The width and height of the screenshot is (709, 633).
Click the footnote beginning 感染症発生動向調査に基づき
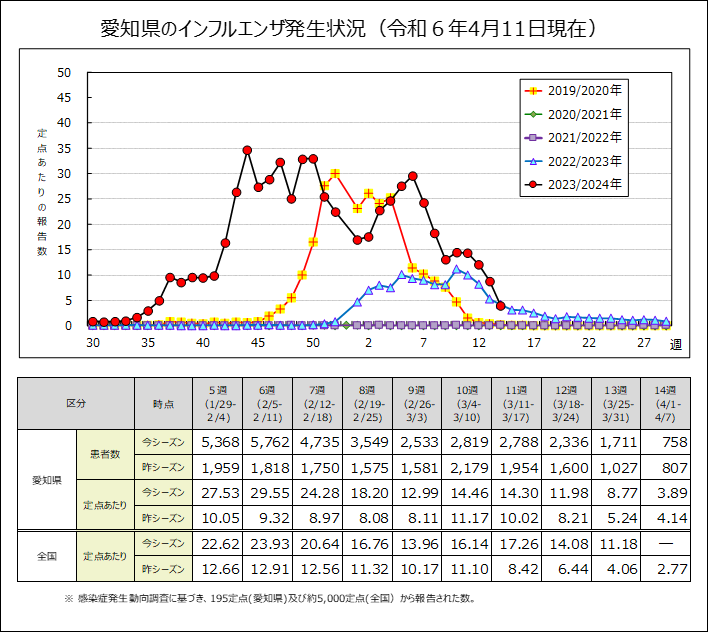tap(270, 599)
